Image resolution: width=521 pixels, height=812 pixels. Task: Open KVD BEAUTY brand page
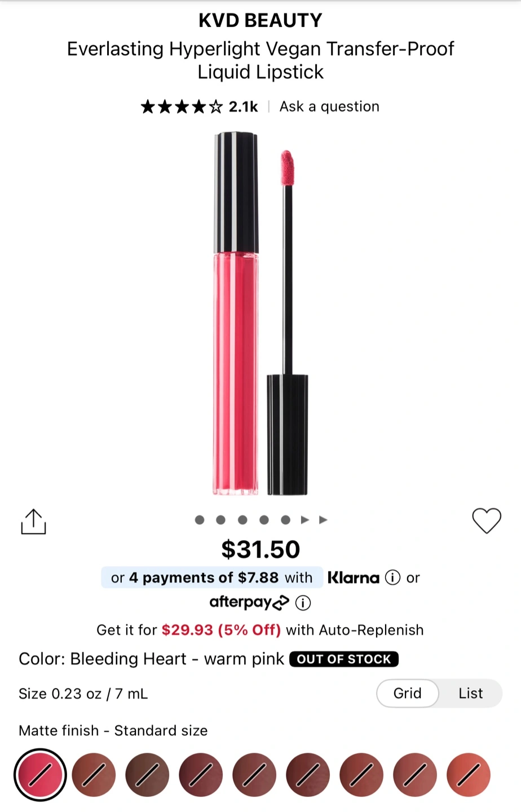(x=260, y=20)
